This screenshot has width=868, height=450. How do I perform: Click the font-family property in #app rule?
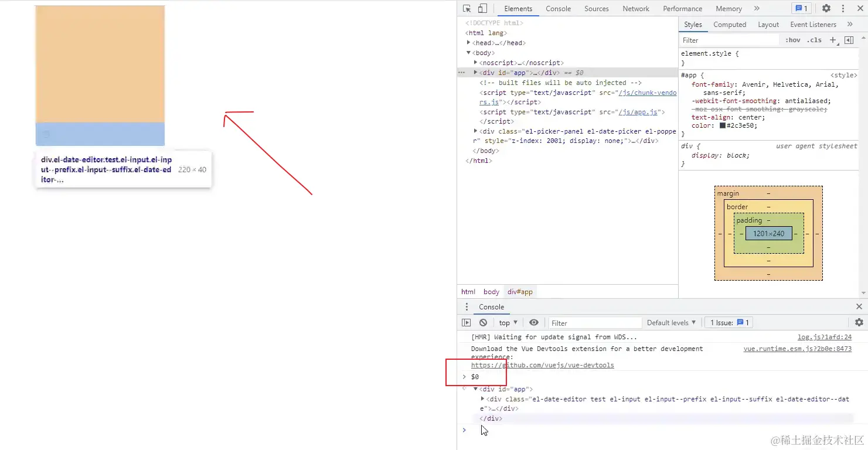713,84
